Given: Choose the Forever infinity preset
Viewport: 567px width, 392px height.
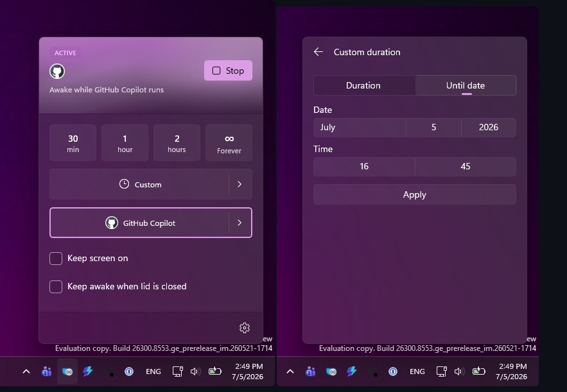Looking at the screenshot, I should pyautogui.click(x=229, y=142).
